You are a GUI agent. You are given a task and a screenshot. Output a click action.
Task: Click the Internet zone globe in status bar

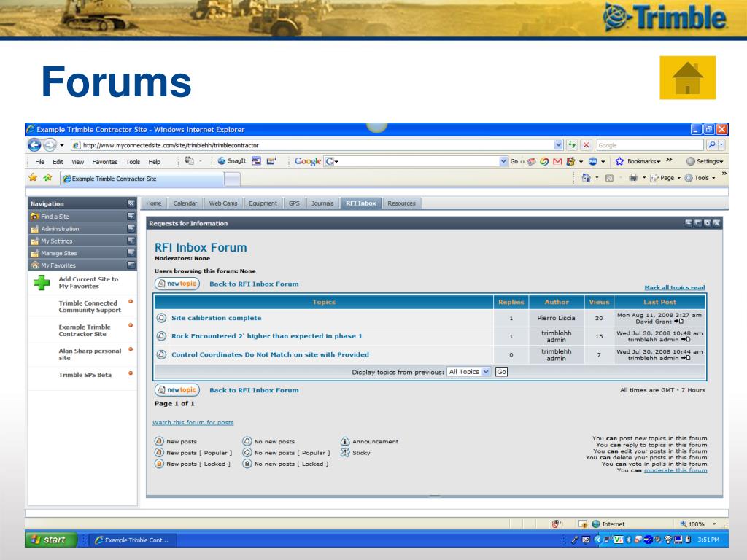pos(595,524)
